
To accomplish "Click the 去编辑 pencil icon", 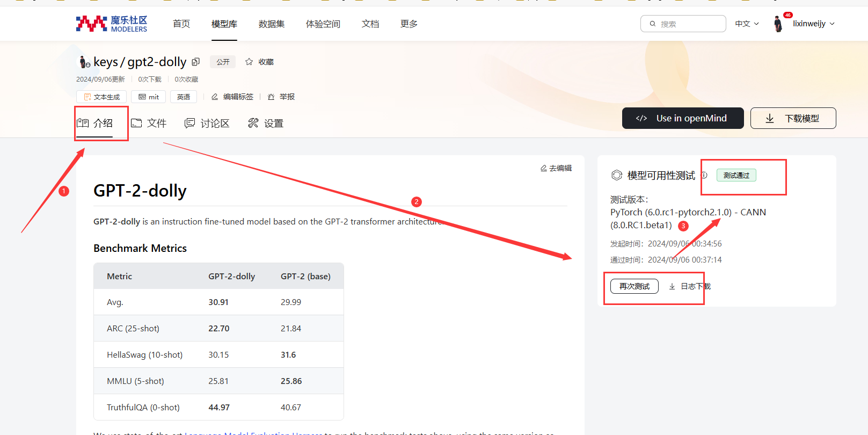I will pyautogui.click(x=544, y=168).
